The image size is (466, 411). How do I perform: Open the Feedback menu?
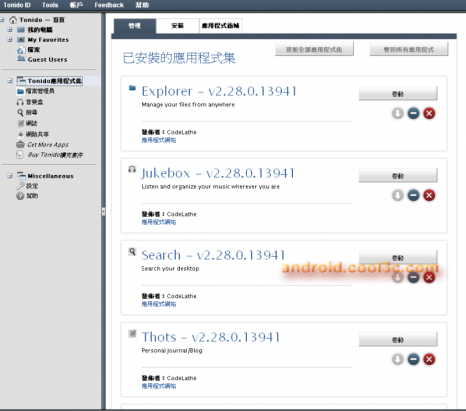point(109,5)
